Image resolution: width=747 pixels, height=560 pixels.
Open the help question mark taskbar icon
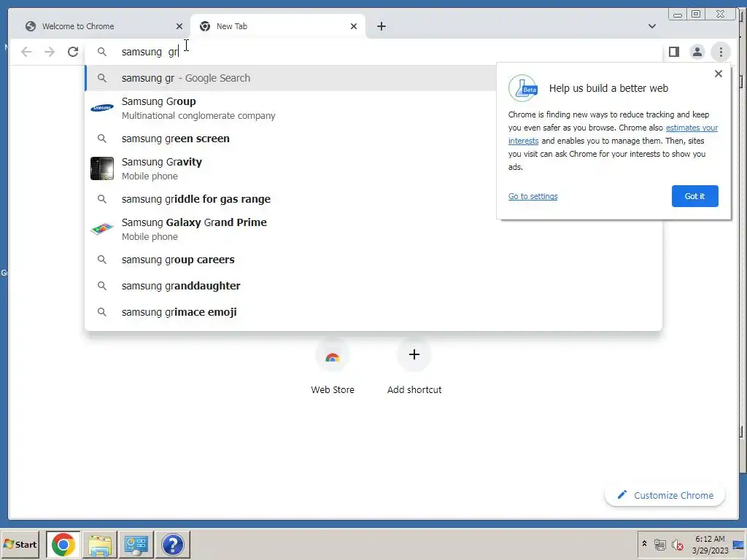(x=172, y=544)
